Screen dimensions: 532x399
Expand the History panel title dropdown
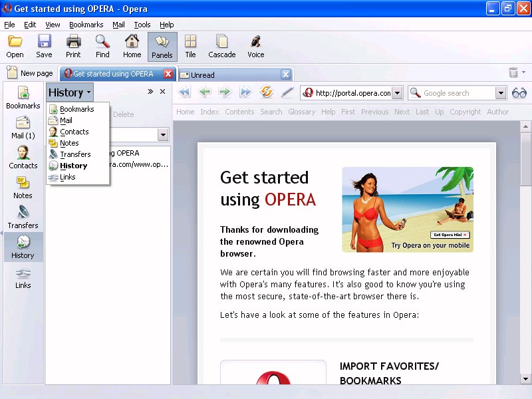(x=70, y=92)
